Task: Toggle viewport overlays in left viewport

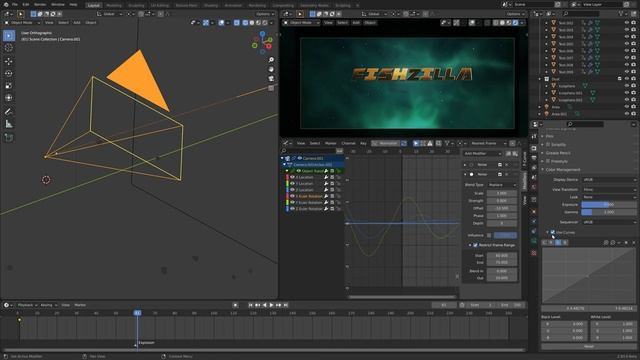Action: [222, 23]
